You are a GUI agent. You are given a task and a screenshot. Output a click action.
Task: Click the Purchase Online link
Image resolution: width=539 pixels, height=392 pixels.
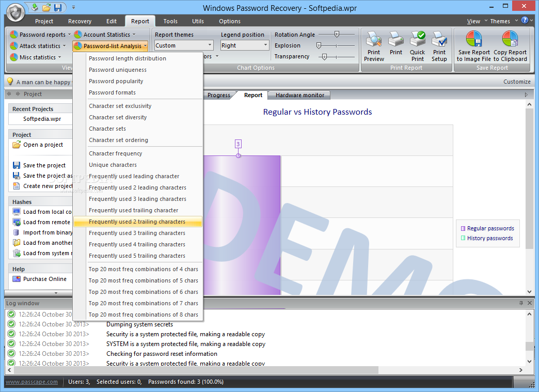click(45, 279)
